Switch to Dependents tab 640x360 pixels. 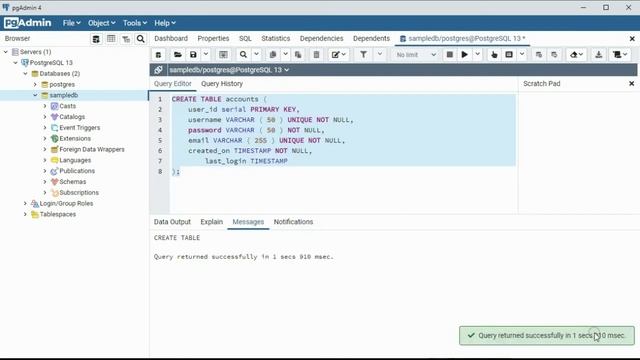click(371, 38)
